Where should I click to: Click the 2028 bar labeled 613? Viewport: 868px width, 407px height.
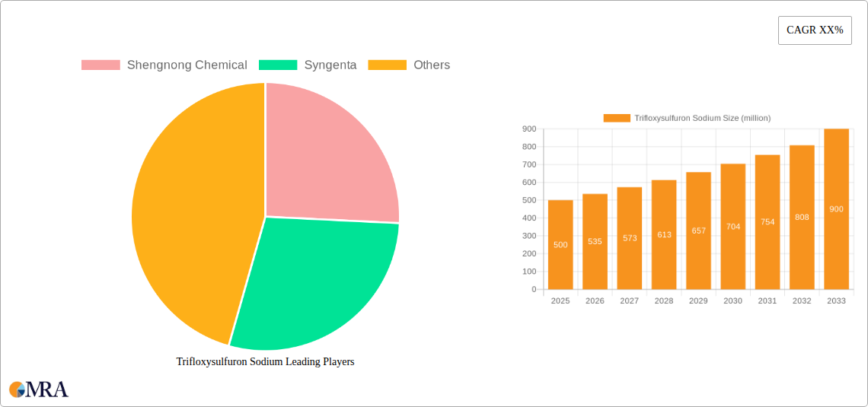pyautogui.click(x=664, y=234)
